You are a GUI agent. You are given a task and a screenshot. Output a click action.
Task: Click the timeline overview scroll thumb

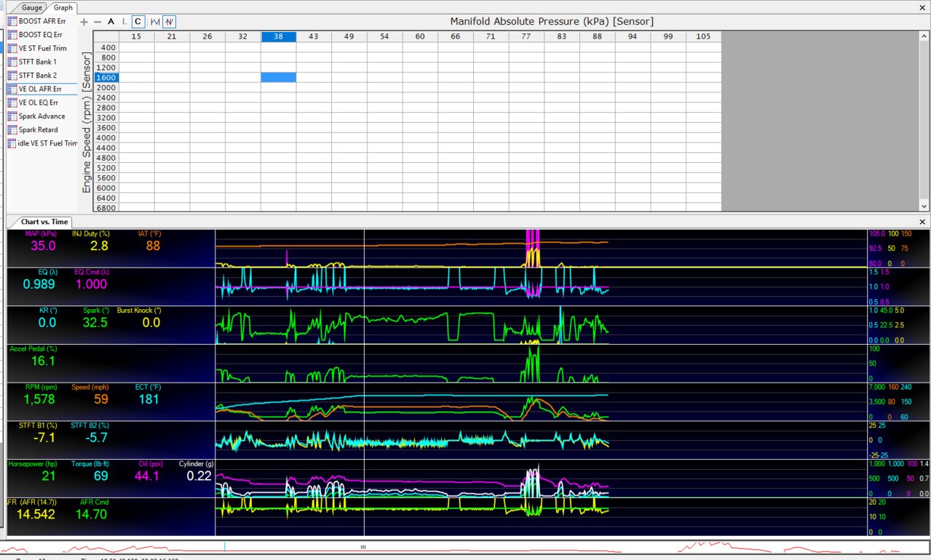(x=363, y=546)
